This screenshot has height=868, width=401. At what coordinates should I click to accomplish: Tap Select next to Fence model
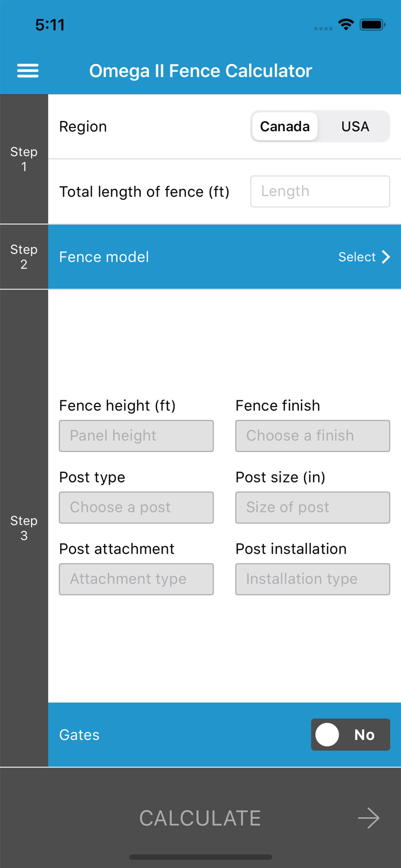[x=357, y=257]
